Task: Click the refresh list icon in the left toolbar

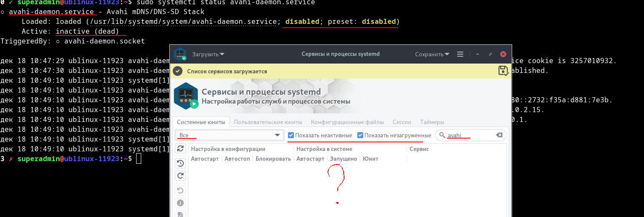Action: [x=180, y=148]
